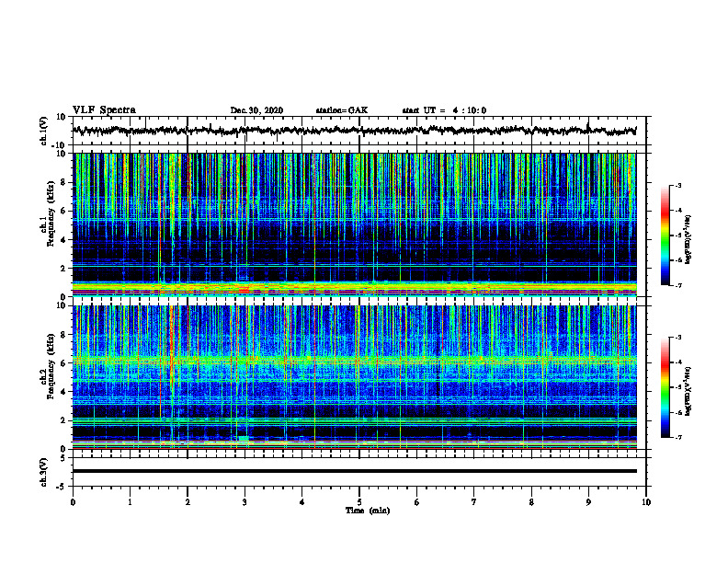Click time axis tick label "7"

coord(474,502)
